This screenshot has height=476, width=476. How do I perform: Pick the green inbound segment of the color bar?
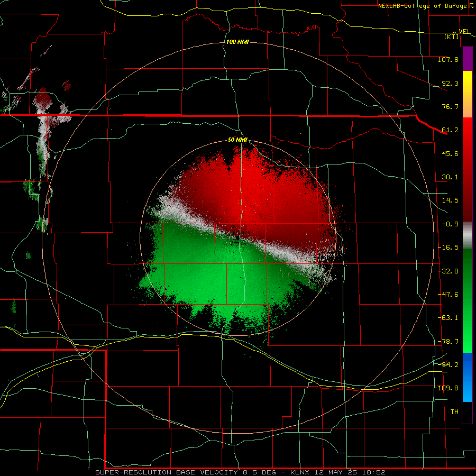click(x=467, y=300)
